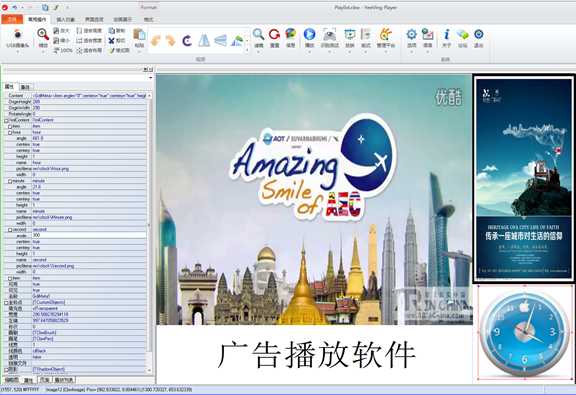576x395 pixels.
Task: Click the colorful globe save icon
Action: pos(291,34)
